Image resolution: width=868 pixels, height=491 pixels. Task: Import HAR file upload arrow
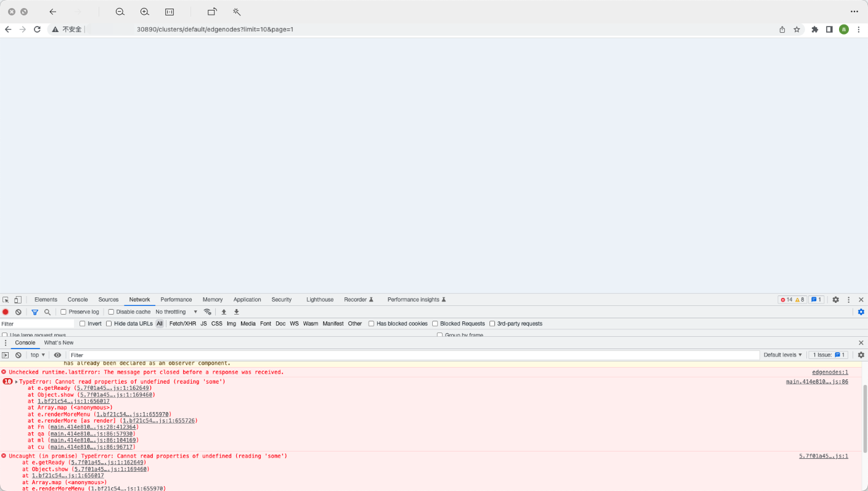coord(224,312)
